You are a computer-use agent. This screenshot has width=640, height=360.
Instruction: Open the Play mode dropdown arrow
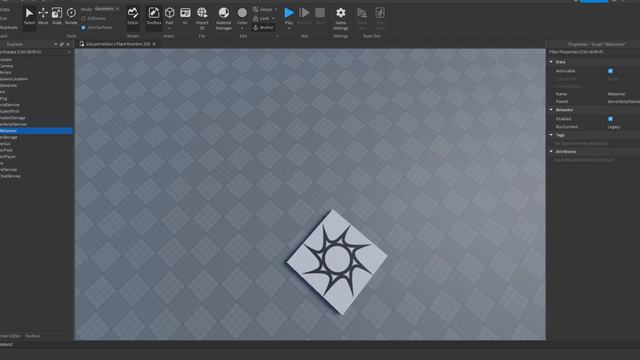pos(289,28)
